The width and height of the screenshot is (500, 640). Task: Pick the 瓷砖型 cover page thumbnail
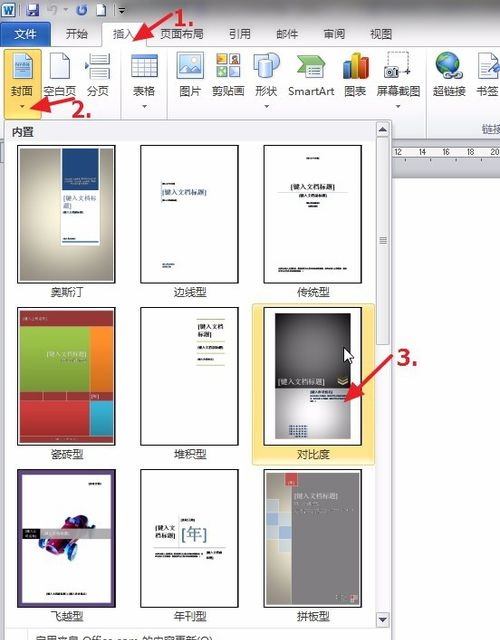[x=67, y=376]
